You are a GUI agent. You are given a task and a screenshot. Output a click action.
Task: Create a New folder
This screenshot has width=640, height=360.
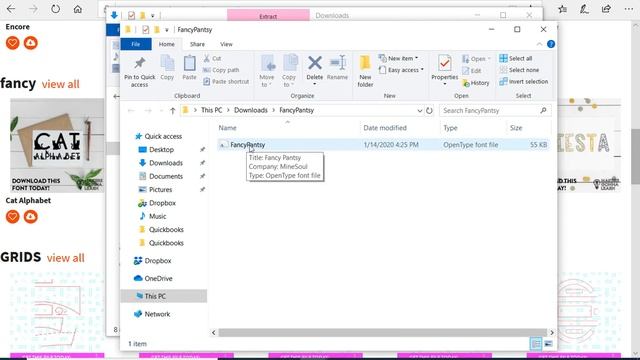coord(365,71)
